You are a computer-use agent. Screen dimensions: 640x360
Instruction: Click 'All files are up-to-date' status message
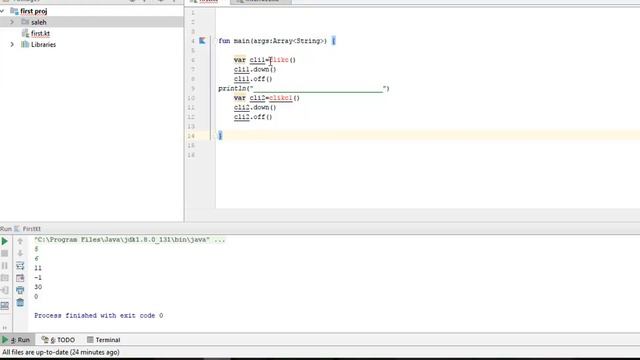(x=61, y=352)
